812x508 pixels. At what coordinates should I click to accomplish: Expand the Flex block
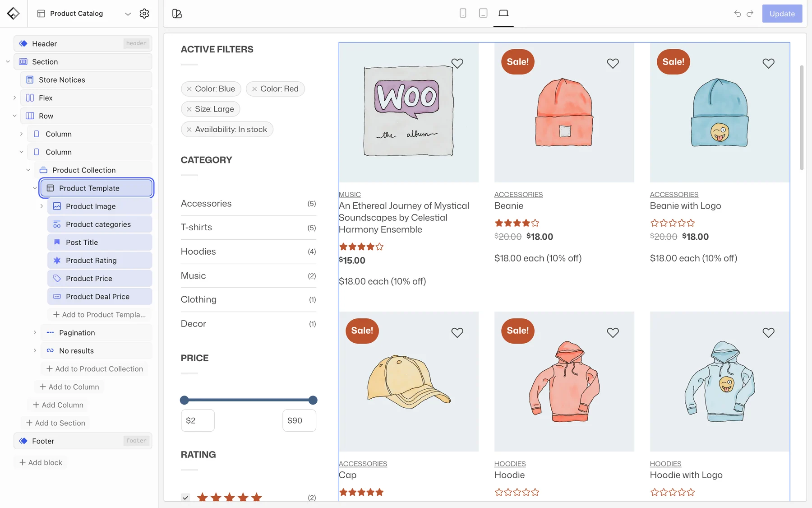click(x=14, y=98)
